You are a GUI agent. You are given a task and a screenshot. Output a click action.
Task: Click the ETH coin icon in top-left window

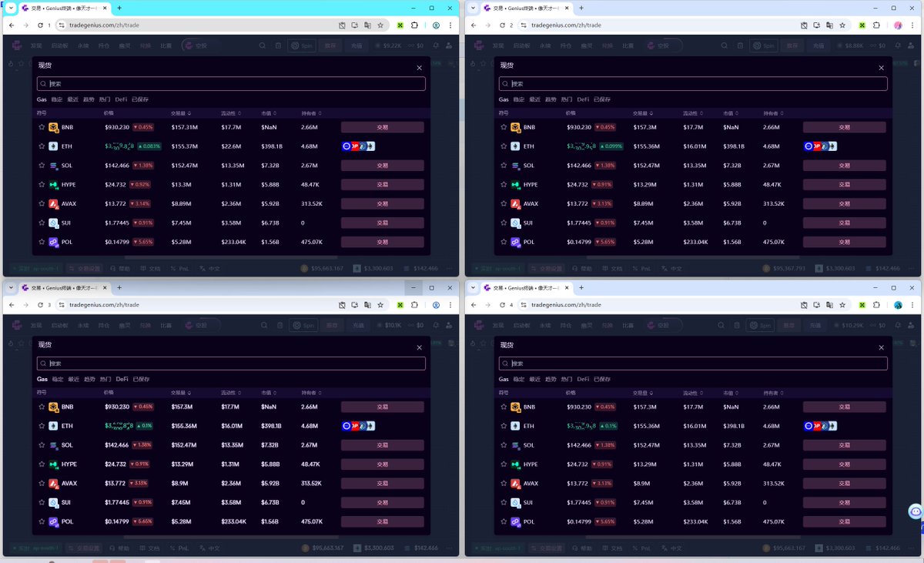(53, 146)
